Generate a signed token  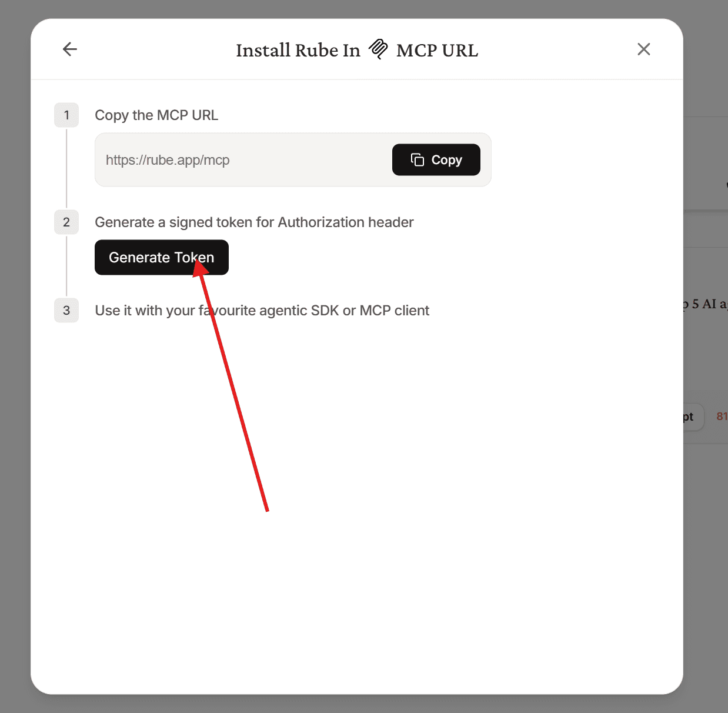click(162, 258)
